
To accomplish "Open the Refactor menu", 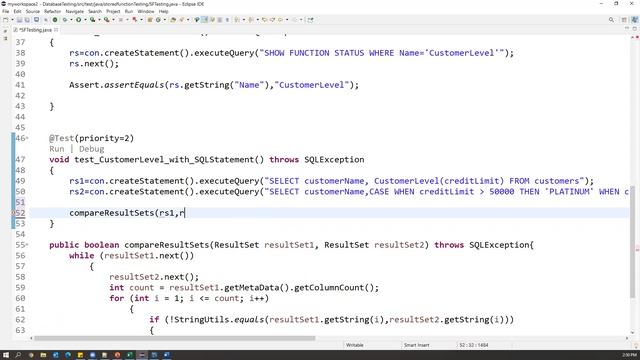I will click(x=52, y=11).
